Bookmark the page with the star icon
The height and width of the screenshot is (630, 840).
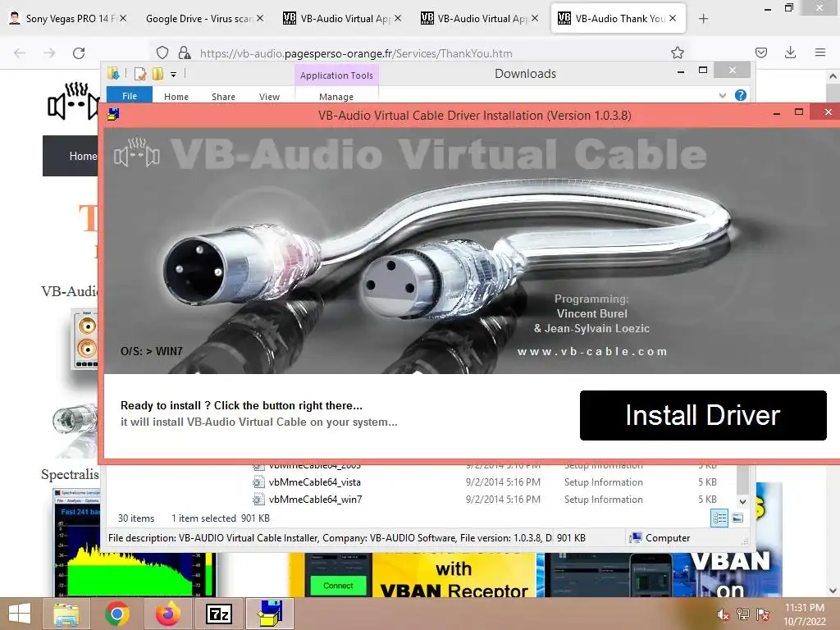coord(677,52)
